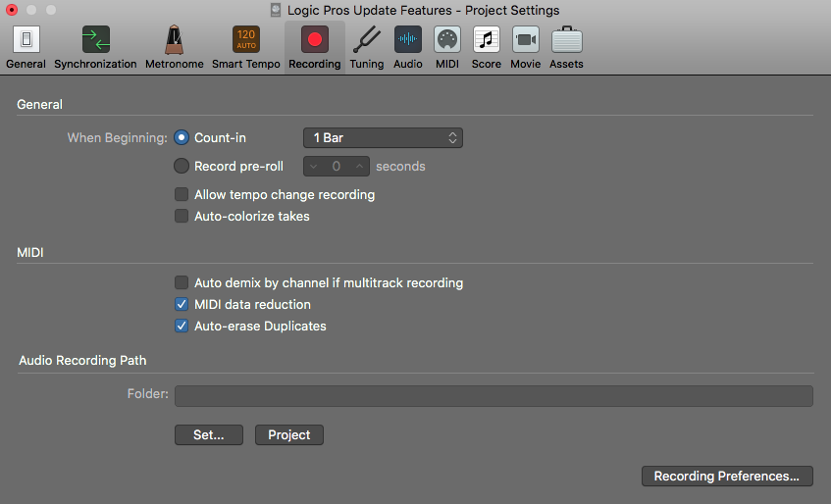Image resolution: width=831 pixels, height=504 pixels.
Task: Enable Allow tempo change recording
Action: [x=182, y=195]
